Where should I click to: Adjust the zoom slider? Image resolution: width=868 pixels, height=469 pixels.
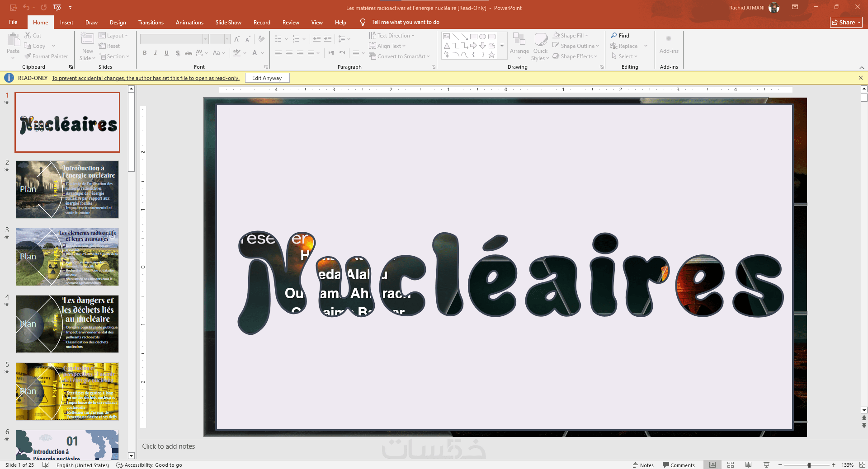(x=809, y=465)
